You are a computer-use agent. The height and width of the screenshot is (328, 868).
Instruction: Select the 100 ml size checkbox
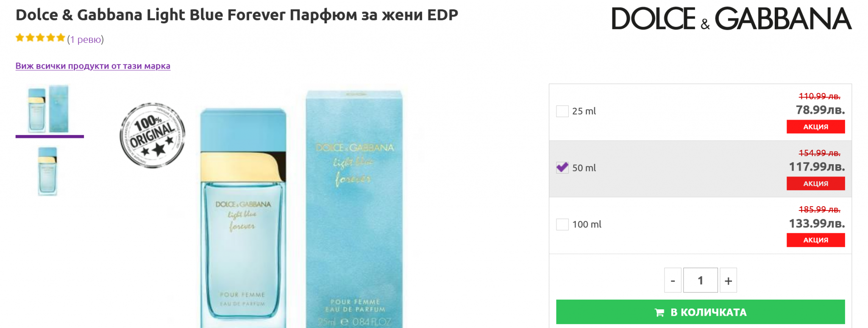(x=562, y=224)
